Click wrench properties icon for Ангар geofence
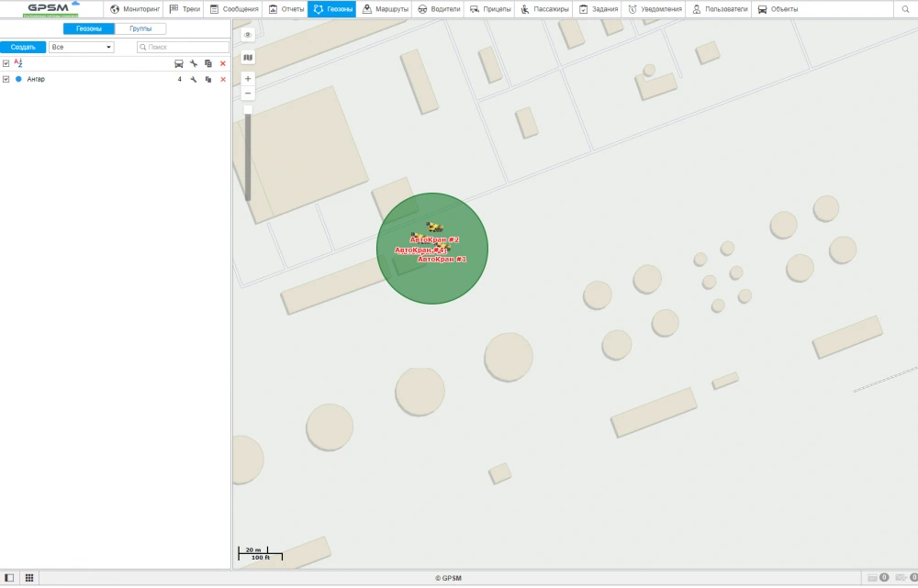The width and height of the screenshot is (918, 588). (194, 80)
